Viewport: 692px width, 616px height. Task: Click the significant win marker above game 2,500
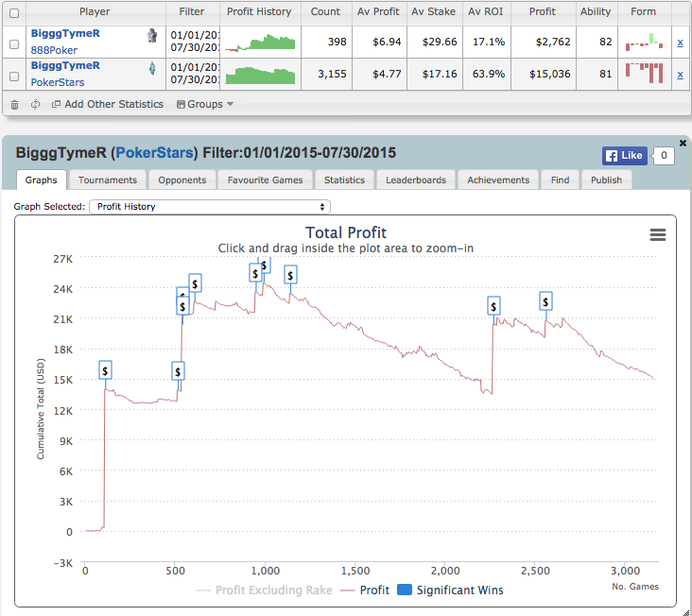click(545, 301)
